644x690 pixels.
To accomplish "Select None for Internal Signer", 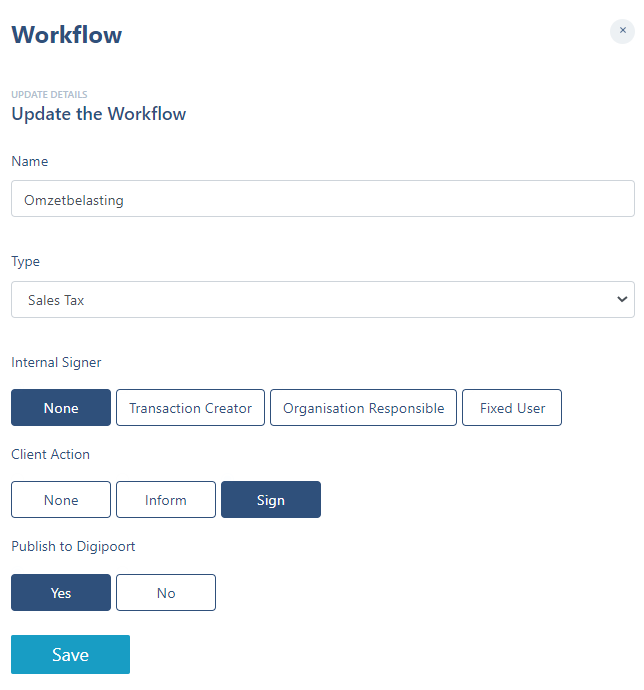I will [x=61, y=407].
